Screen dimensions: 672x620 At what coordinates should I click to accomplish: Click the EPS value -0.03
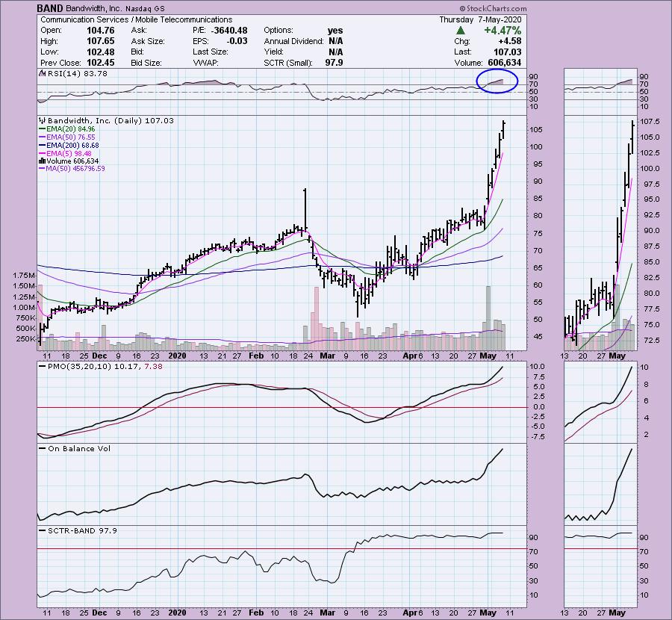[237, 41]
